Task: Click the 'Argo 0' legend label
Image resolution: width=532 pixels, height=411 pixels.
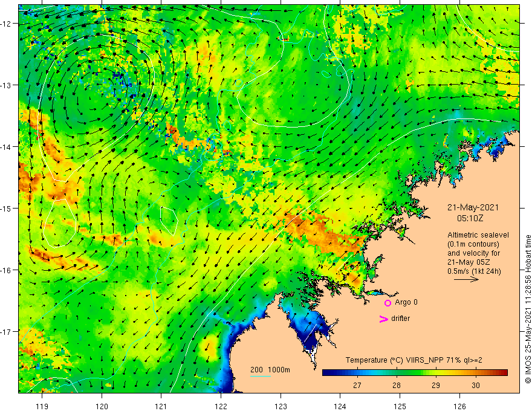Action: (x=406, y=302)
